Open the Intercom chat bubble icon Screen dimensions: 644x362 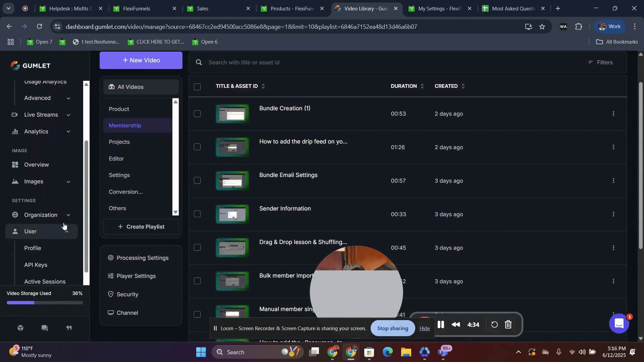(619, 323)
